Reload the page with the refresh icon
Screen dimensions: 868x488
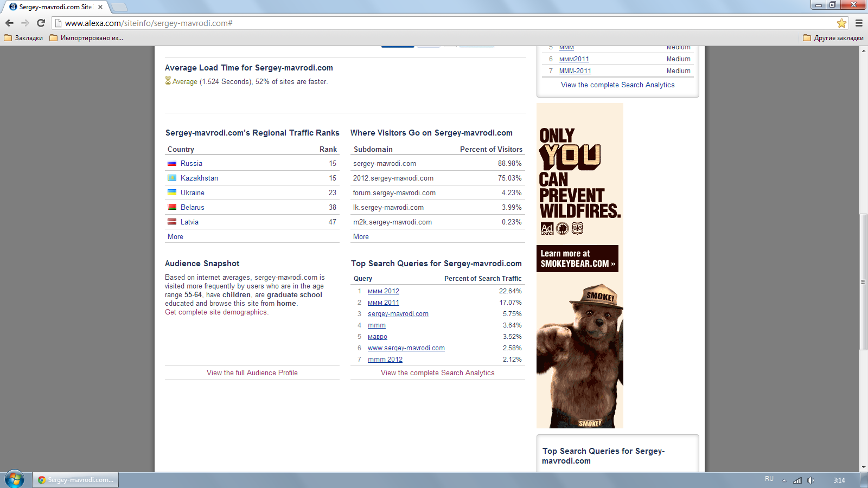[41, 23]
